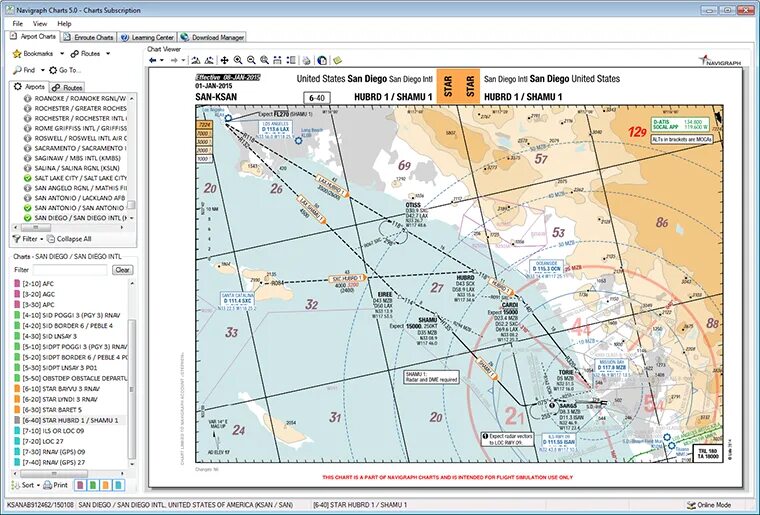The image size is (760, 515).
Task: Switch to the Download Manager tab
Action: [212, 37]
